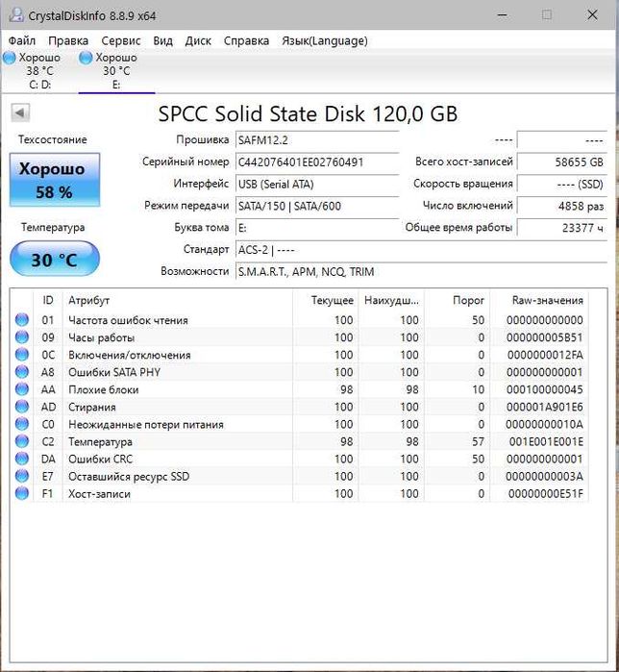Open the Сервис menu

[x=121, y=40]
